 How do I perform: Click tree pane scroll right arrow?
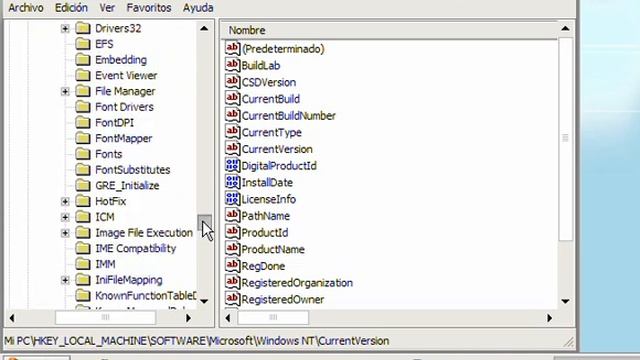pyautogui.click(x=188, y=318)
